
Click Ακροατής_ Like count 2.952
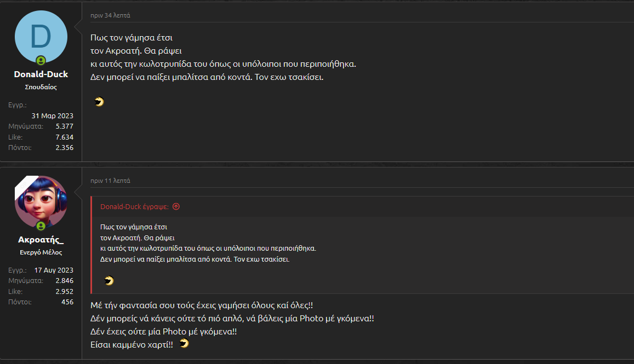[x=64, y=292]
